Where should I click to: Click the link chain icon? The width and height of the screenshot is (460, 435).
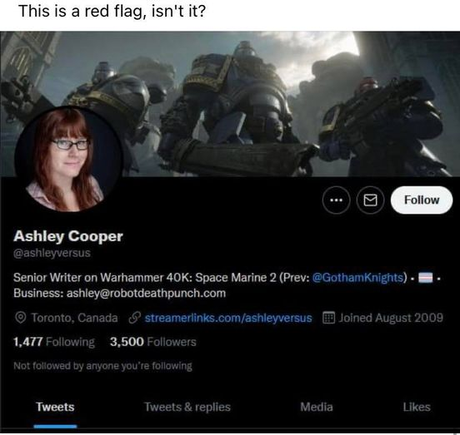[x=134, y=318]
